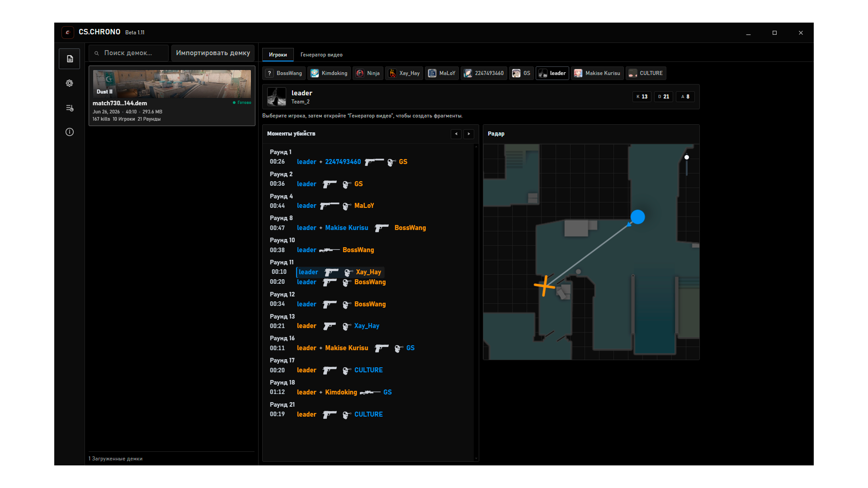Switch to the Генератор видео tab

click(x=321, y=55)
